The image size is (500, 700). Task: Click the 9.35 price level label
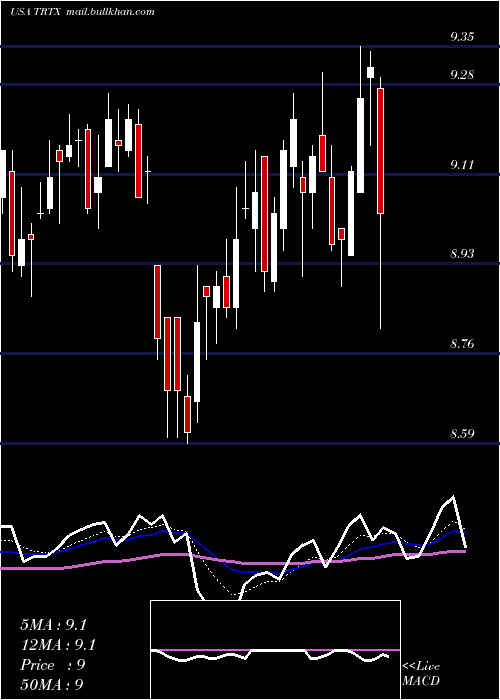point(462,37)
